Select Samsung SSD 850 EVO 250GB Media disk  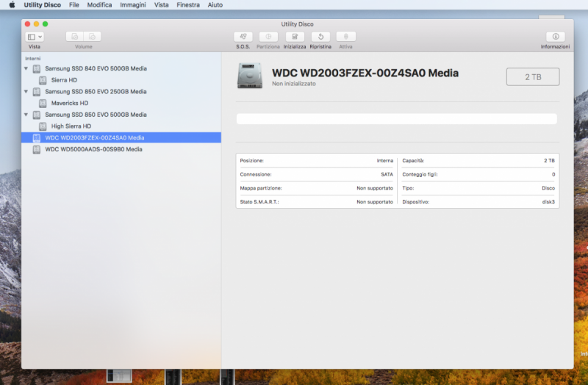pyautogui.click(x=96, y=91)
